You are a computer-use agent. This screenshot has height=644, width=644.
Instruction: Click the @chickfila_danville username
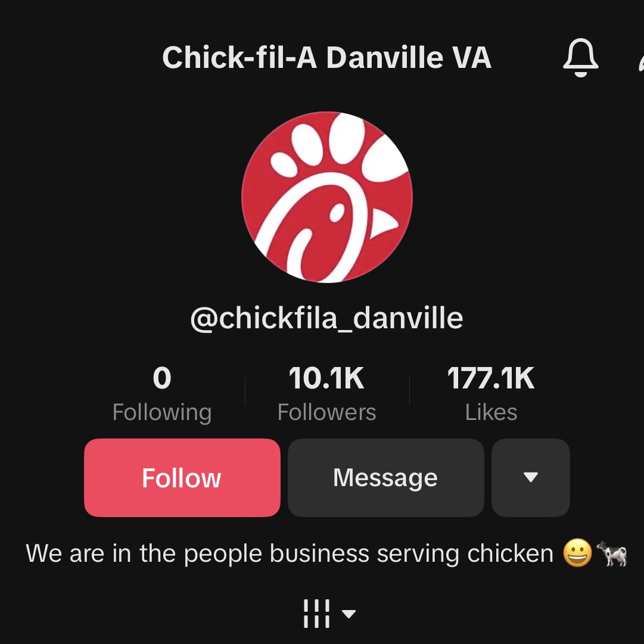pos(327,318)
